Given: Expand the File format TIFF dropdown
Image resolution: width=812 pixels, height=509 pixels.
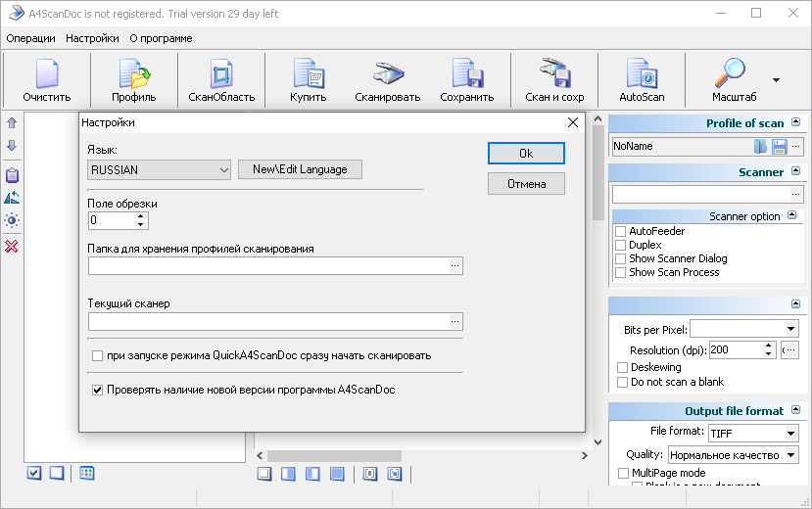Looking at the screenshot, I should click(x=752, y=433).
